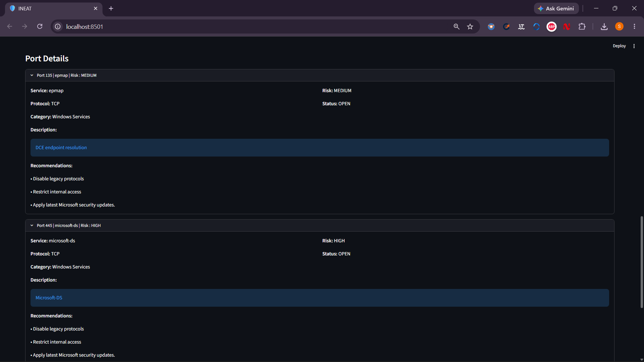644x362 pixels.
Task: Click Protocol: TCP under Port 135
Action: click(x=45, y=104)
